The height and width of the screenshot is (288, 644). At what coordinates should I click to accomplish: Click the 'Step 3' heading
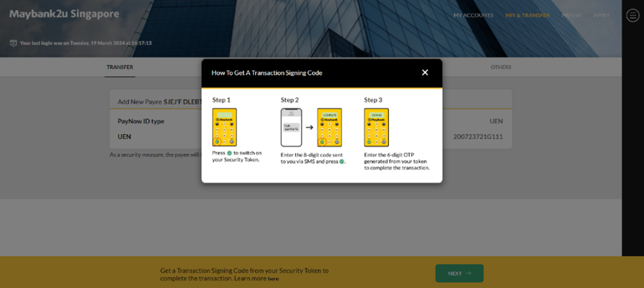pyautogui.click(x=373, y=100)
